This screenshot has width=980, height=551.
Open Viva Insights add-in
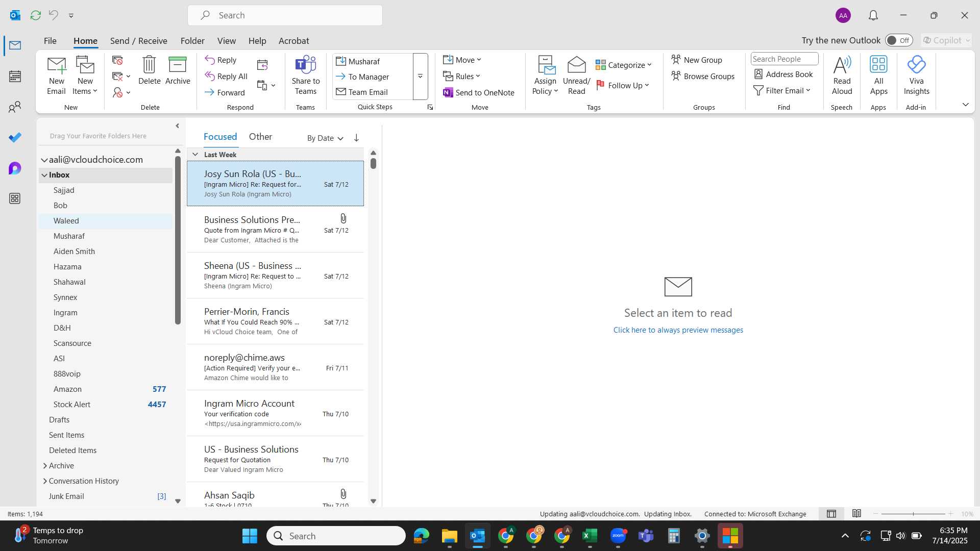[916, 76]
